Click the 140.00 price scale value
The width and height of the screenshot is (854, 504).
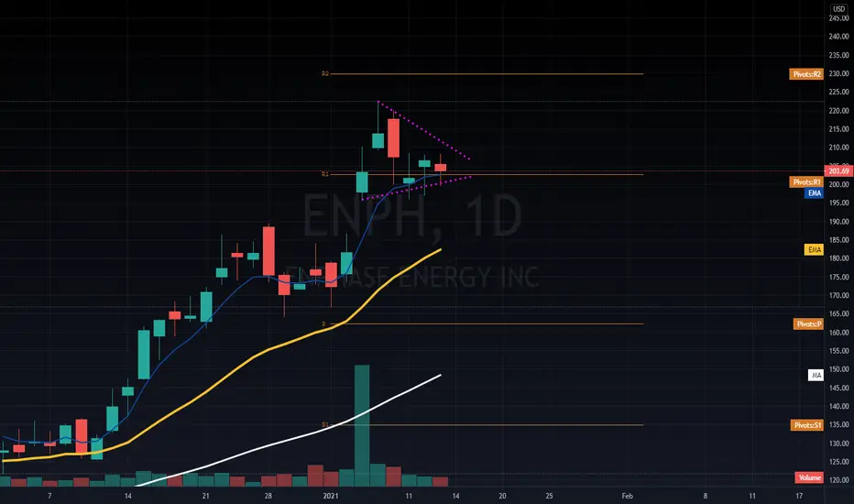[x=838, y=406]
